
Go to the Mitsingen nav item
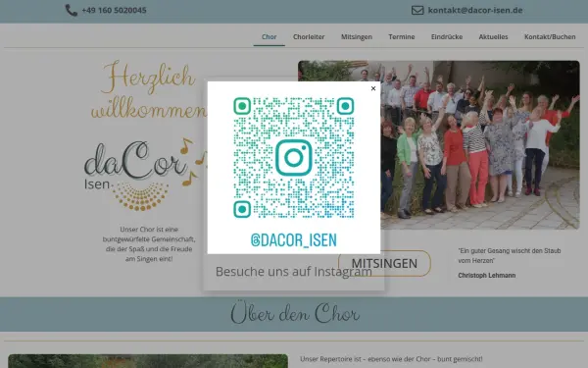click(x=357, y=37)
